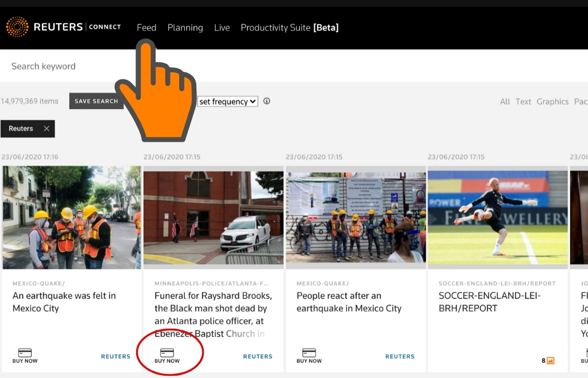
Task: Click Buy Now card icon on Mexico earthquake story
Action: tap(25, 353)
